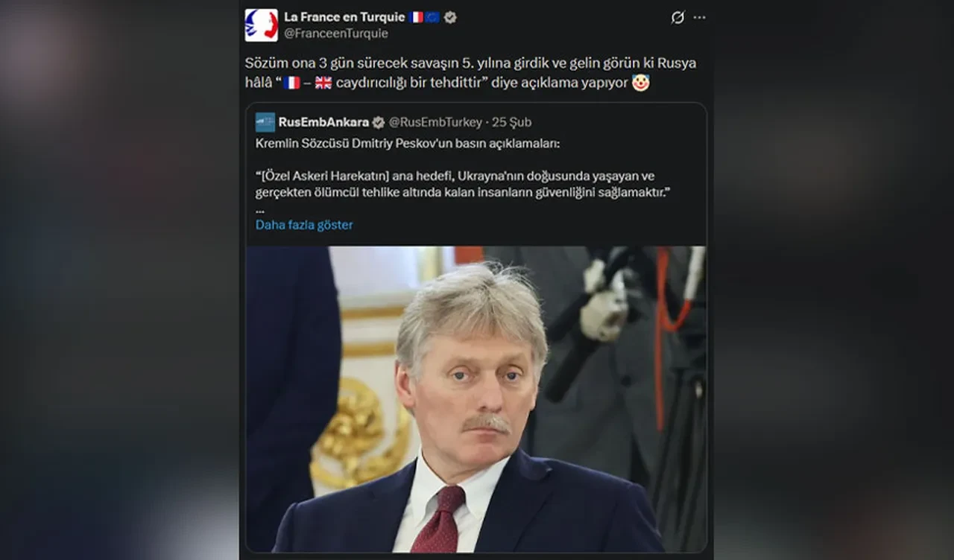
Task: Expand quoted tweet with "Daha fazla göster"
Action: coord(304,225)
